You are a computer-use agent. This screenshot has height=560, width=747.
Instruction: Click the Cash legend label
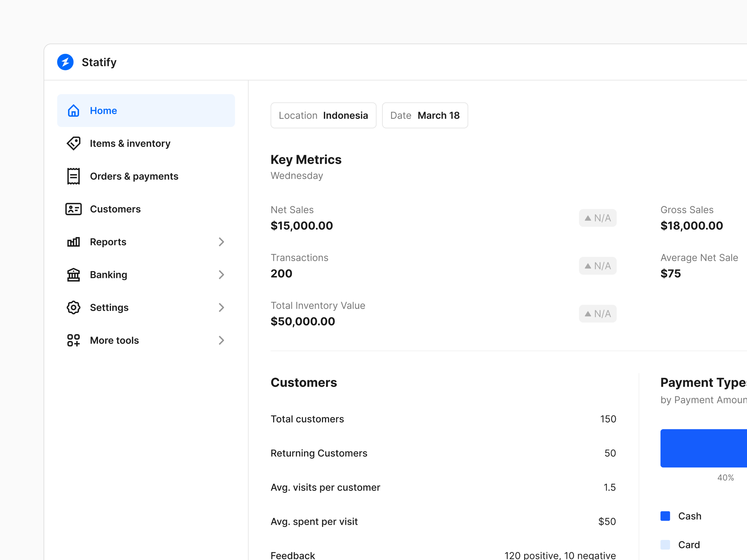point(690,516)
